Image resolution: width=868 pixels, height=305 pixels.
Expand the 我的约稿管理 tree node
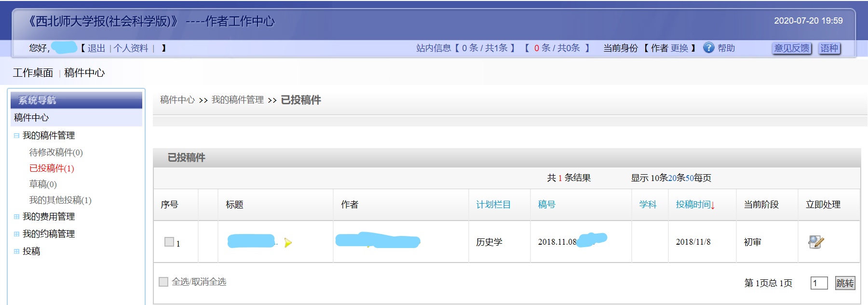tap(17, 234)
